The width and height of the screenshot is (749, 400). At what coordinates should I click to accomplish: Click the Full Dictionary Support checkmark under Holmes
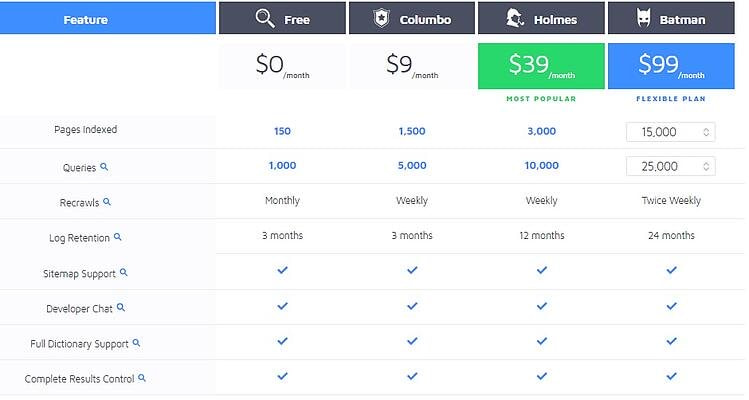click(542, 341)
